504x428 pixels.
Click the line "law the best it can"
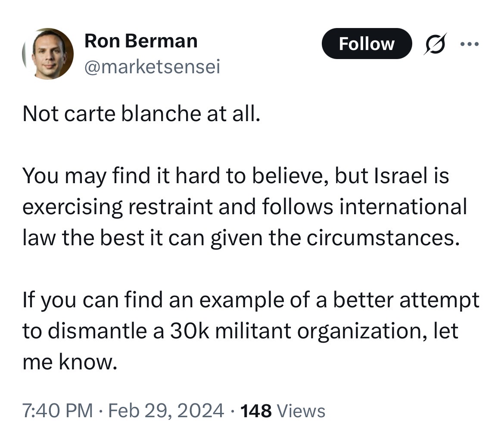tap(241, 238)
